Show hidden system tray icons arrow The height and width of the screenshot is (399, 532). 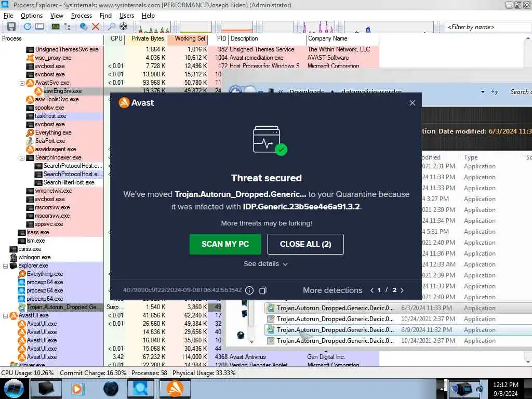pyautogui.click(x=442, y=389)
